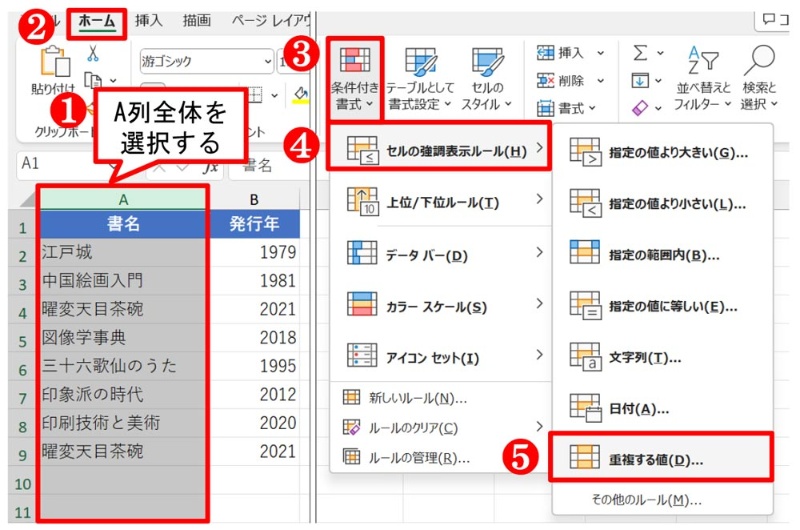Click cell 三十六歌仙のうた
This screenshot has width=800, height=530.
123,366
